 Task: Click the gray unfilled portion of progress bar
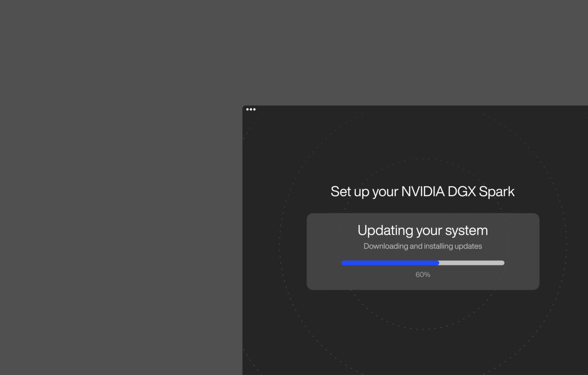(x=472, y=263)
